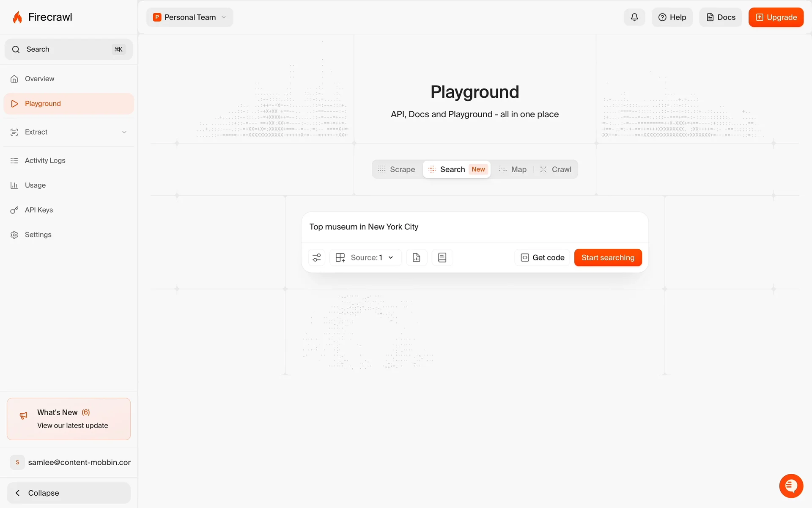Open the search options sliders icon

316,257
